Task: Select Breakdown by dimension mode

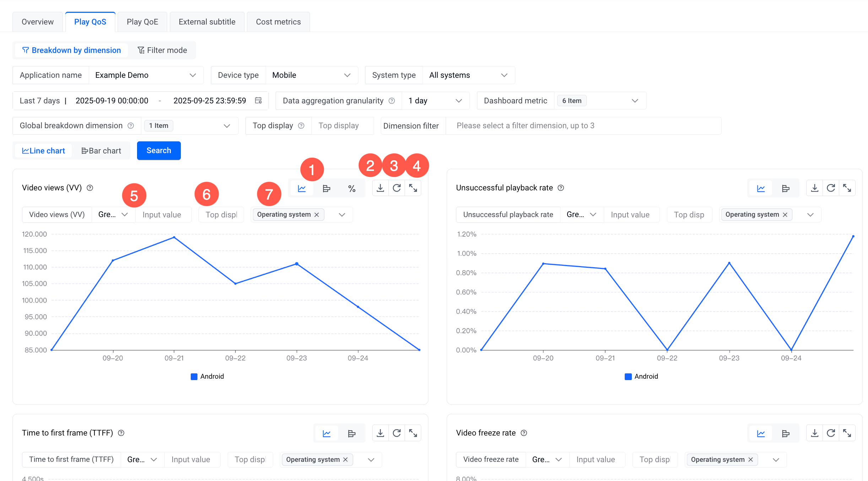Action: (71, 50)
